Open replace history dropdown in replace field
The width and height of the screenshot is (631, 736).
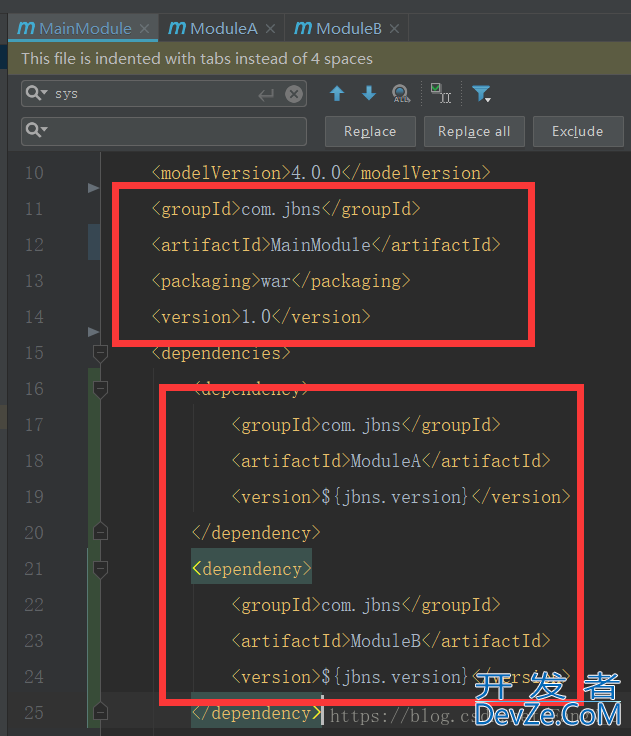(x=37, y=129)
